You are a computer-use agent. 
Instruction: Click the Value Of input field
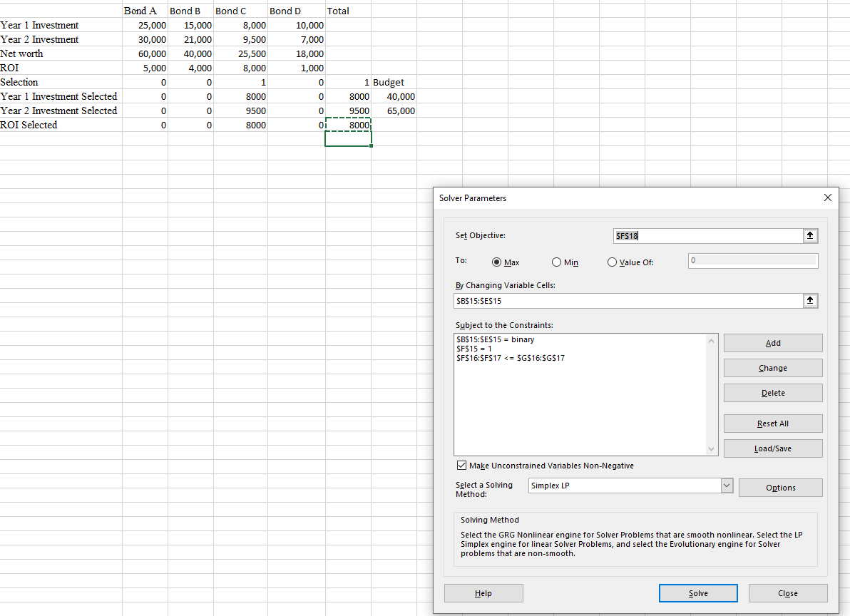point(752,260)
